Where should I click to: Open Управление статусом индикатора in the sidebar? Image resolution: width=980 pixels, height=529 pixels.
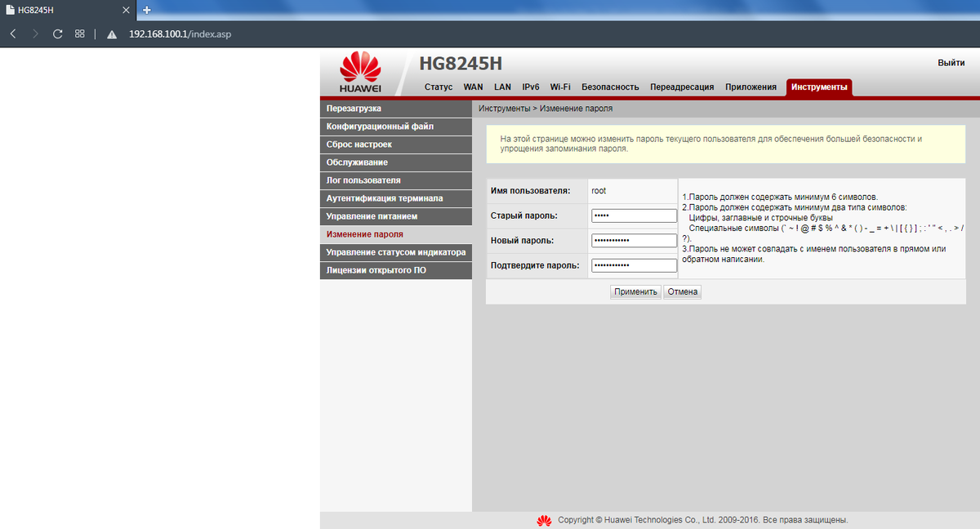pos(396,252)
